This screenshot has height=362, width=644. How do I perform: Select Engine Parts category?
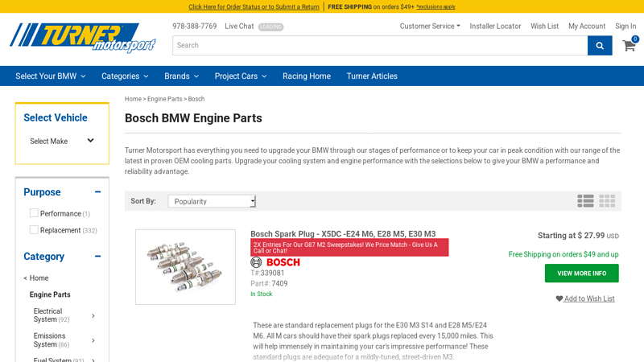click(x=50, y=294)
